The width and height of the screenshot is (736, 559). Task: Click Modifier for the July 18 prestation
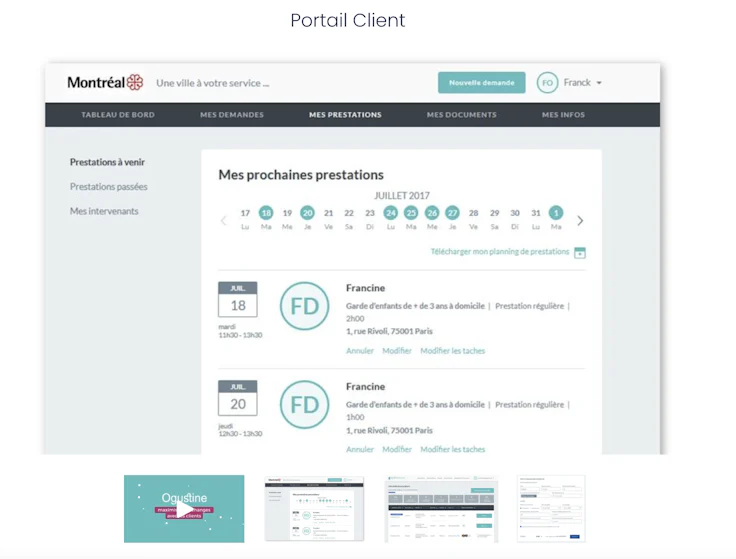tap(397, 351)
